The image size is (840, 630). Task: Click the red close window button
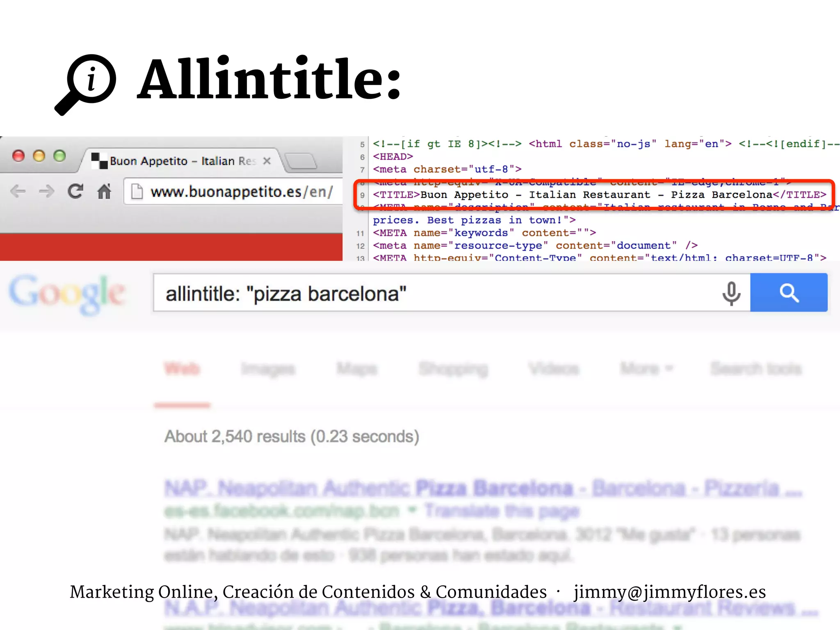point(18,156)
